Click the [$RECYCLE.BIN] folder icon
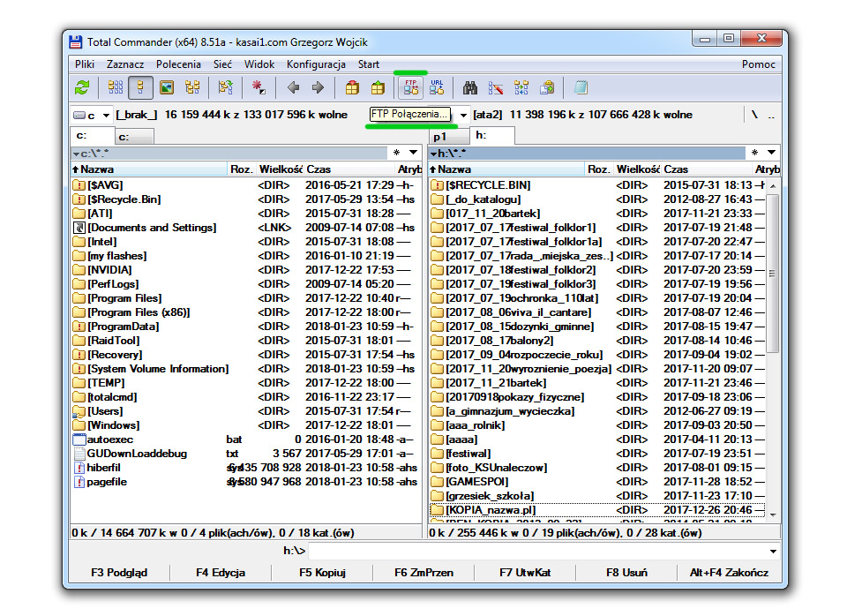847x616 pixels. point(437,185)
